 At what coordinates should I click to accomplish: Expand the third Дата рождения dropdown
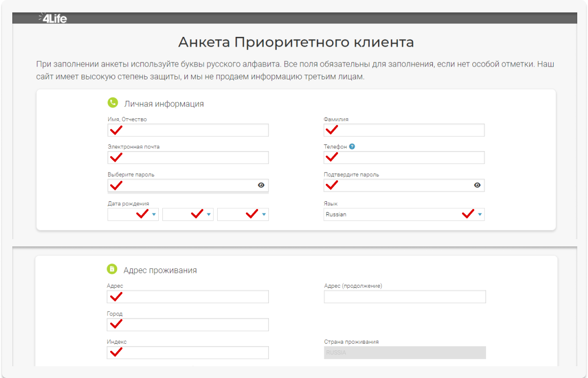tap(243, 215)
